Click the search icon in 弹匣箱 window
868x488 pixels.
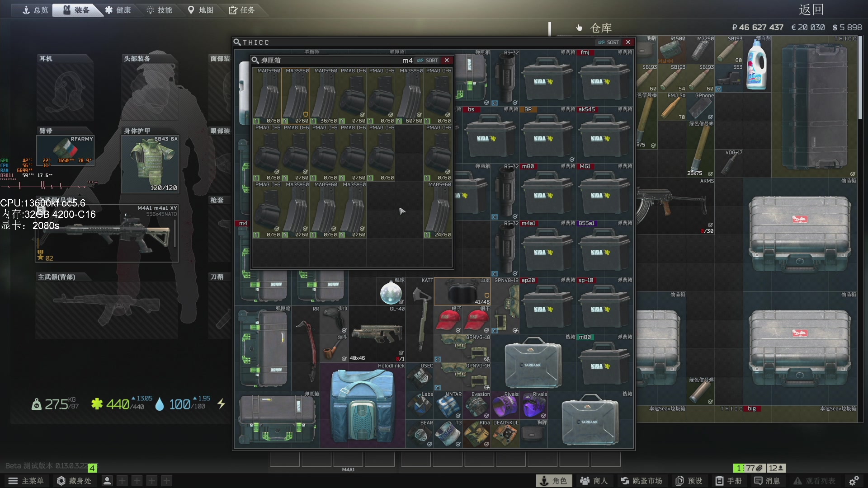(x=255, y=60)
